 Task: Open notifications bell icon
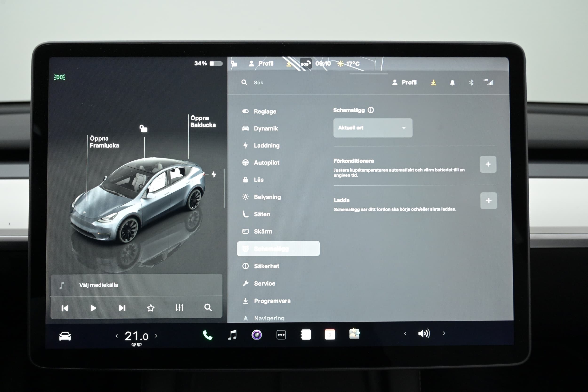(x=452, y=83)
